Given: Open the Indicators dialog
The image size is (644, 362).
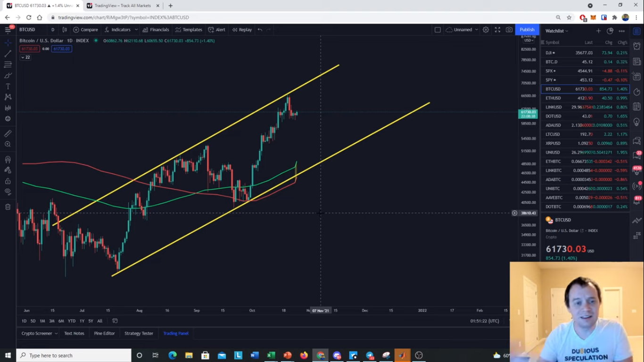Looking at the screenshot, I should point(117,30).
